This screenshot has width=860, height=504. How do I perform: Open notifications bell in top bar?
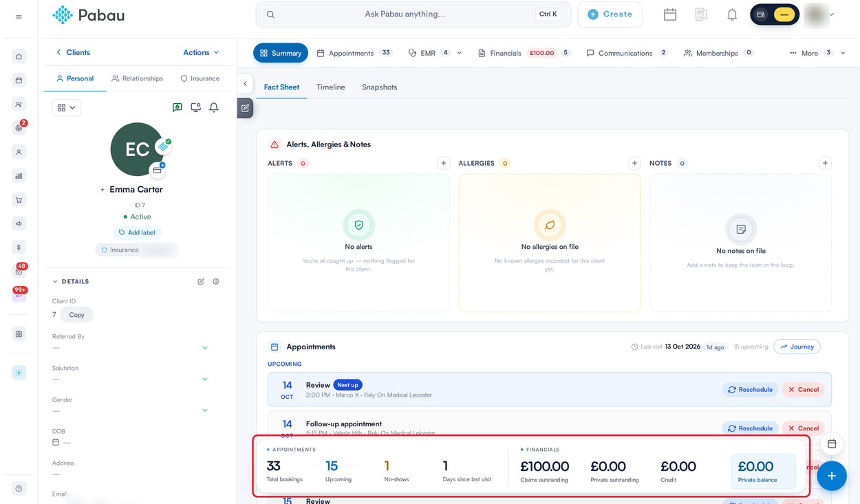732,14
